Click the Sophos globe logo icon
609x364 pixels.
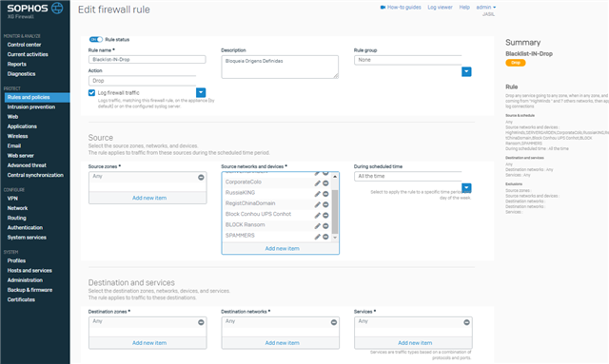click(x=57, y=8)
